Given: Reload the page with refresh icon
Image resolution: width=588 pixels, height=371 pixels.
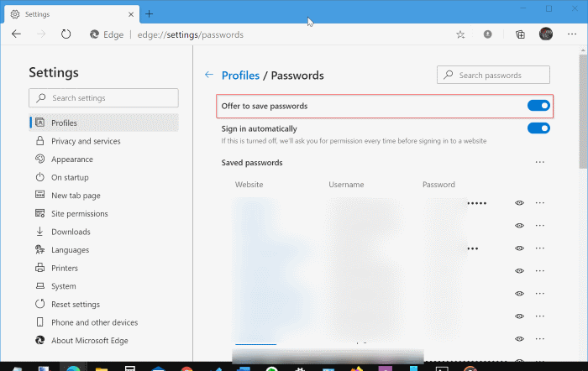Looking at the screenshot, I should [66, 34].
